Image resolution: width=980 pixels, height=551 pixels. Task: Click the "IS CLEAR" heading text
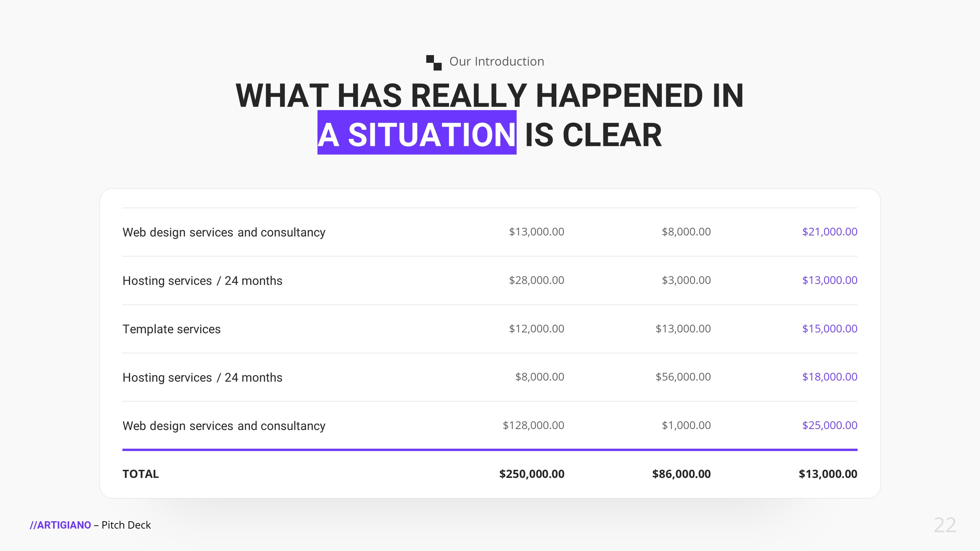[x=593, y=134]
